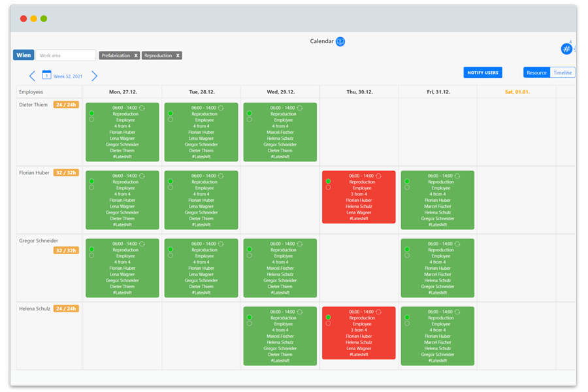Click the repeat icon on Dieter Thiem's Monday shift

[142, 108]
